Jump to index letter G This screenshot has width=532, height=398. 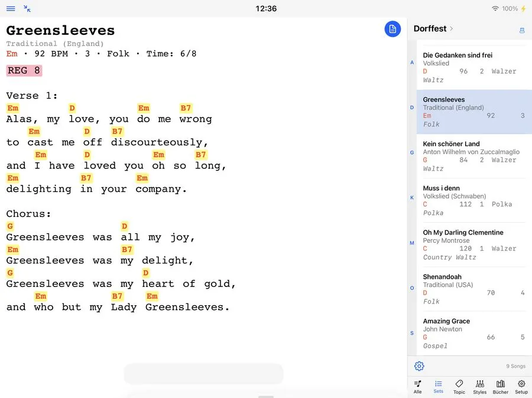[x=412, y=152]
